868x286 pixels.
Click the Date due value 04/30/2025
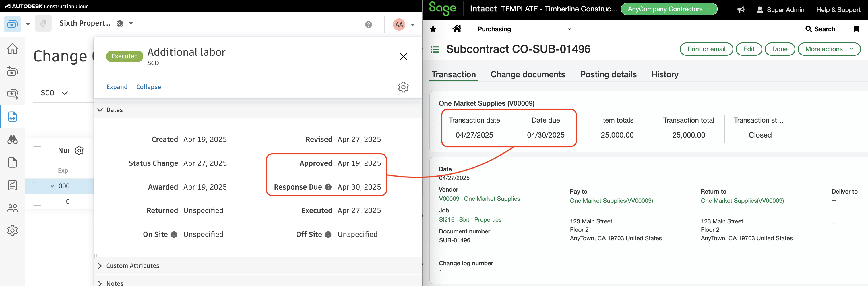coord(546,135)
